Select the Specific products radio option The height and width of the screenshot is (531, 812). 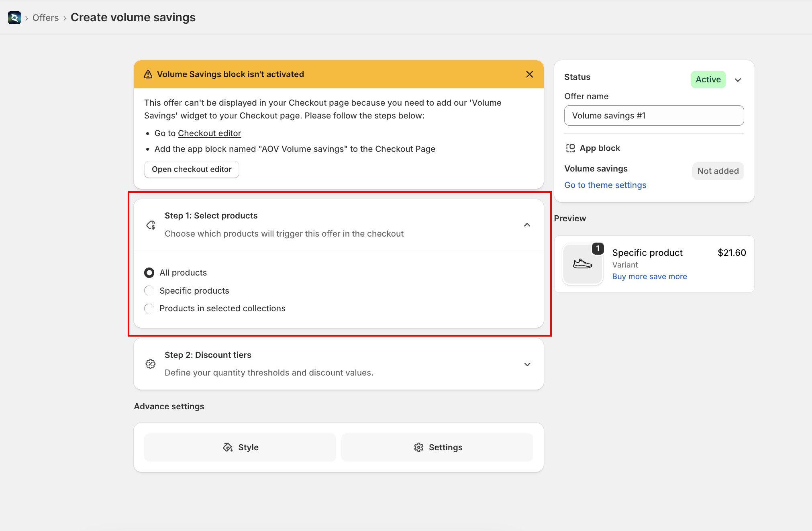[x=149, y=291]
